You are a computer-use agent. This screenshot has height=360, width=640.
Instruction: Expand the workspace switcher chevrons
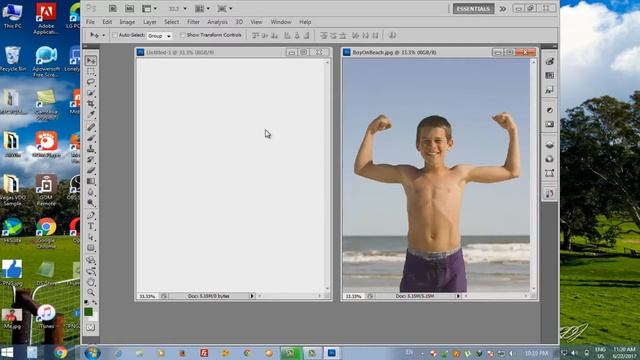(x=503, y=9)
